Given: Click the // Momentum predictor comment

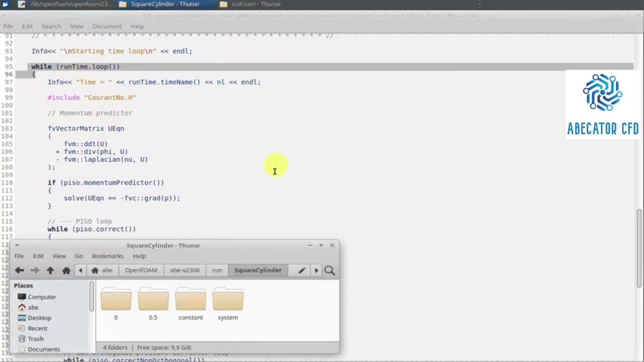Looking at the screenshot, I should 90,113.
